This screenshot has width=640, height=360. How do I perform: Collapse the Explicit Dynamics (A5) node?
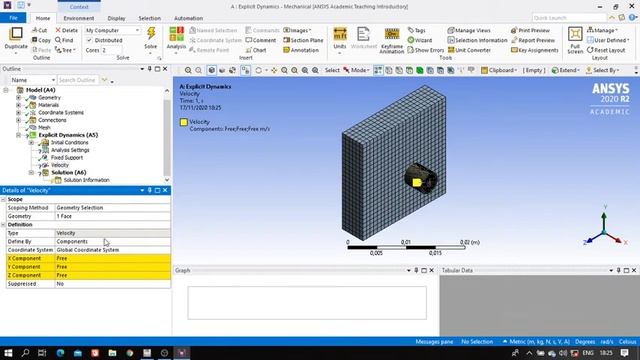(18, 135)
